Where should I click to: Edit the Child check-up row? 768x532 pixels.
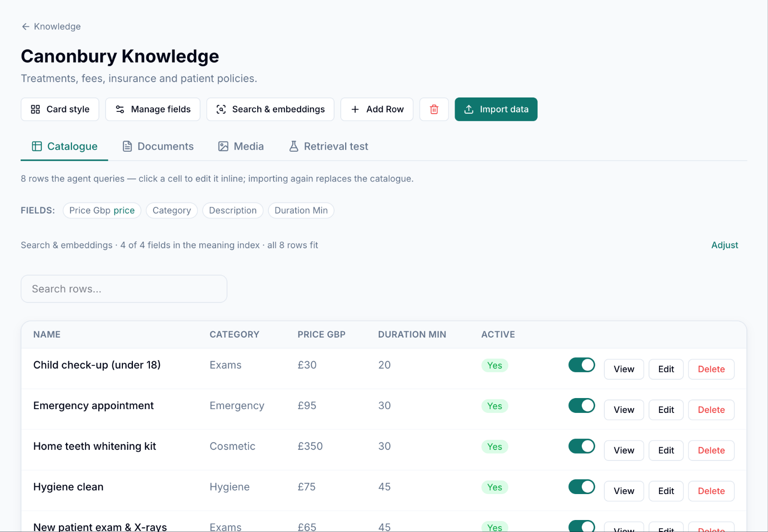click(666, 369)
